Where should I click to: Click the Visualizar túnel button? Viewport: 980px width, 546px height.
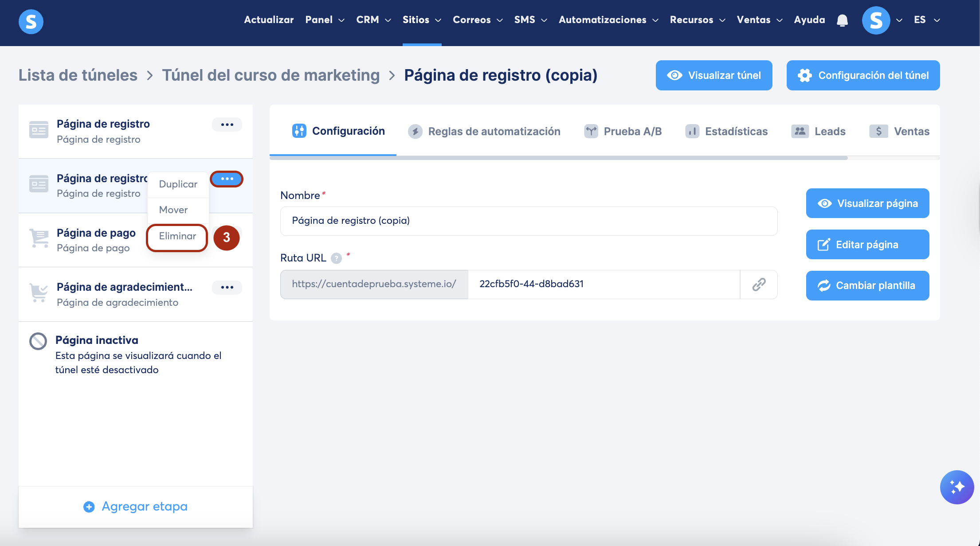(x=714, y=75)
